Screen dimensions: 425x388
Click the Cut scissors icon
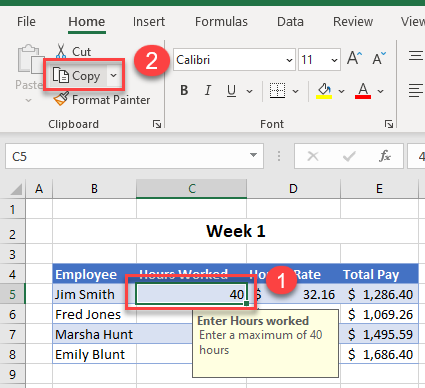coord(61,51)
